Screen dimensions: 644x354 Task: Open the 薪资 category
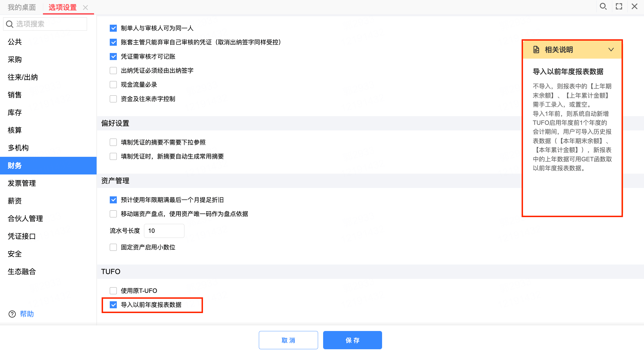tap(48, 201)
